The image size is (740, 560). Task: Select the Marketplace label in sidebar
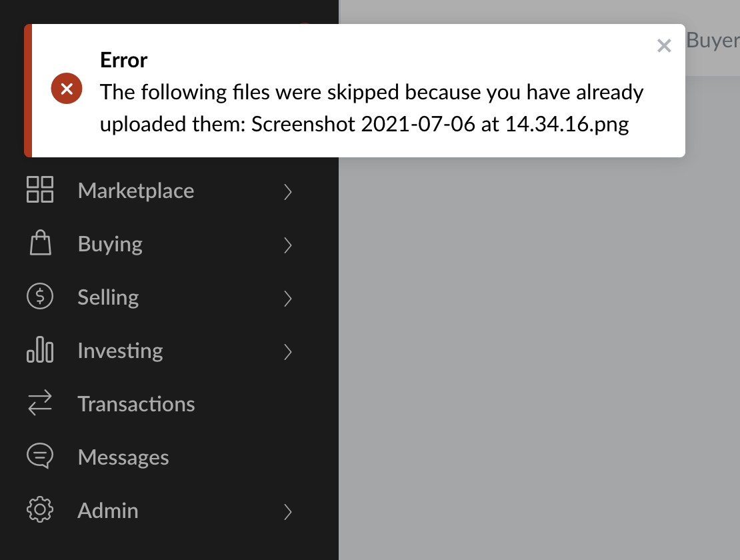point(136,191)
